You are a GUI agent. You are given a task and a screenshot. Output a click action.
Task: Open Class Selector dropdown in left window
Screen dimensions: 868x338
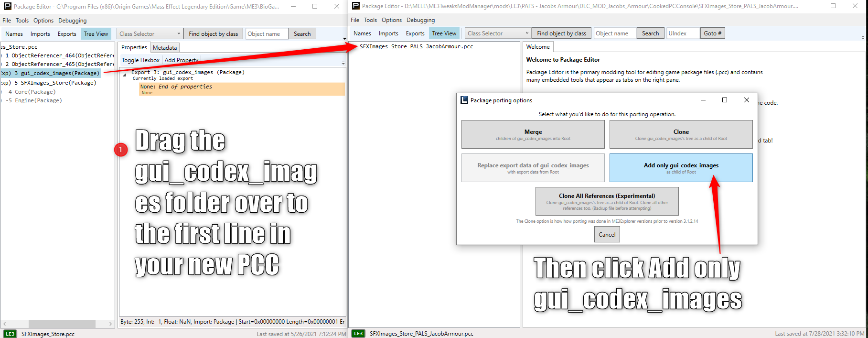click(x=150, y=34)
